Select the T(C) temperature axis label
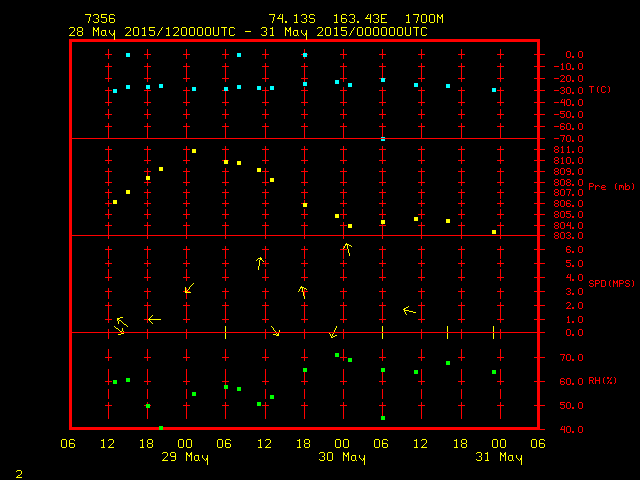Image resolution: width=640 pixels, height=480 pixels. click(x=600, y=90)
